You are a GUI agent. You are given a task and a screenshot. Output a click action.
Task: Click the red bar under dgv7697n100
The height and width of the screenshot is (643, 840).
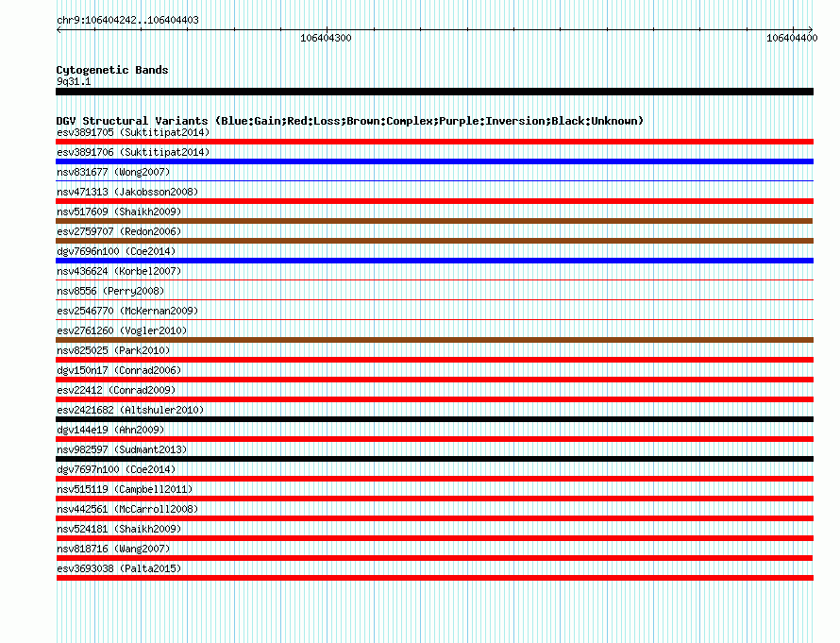pyautogui.click(x=434, y=479)
